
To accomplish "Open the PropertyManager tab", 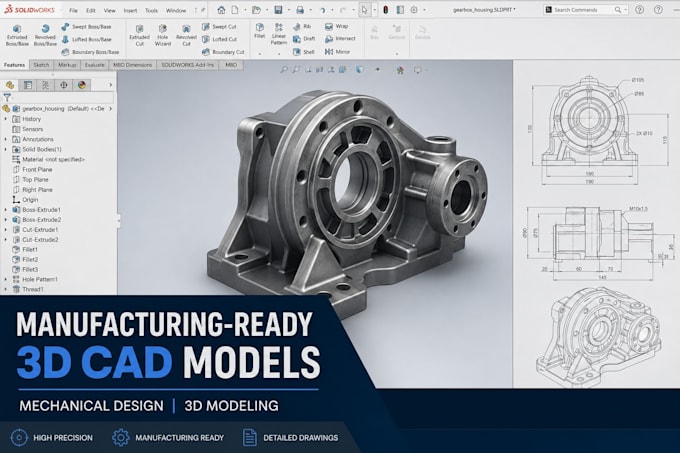I will point(28,85).
